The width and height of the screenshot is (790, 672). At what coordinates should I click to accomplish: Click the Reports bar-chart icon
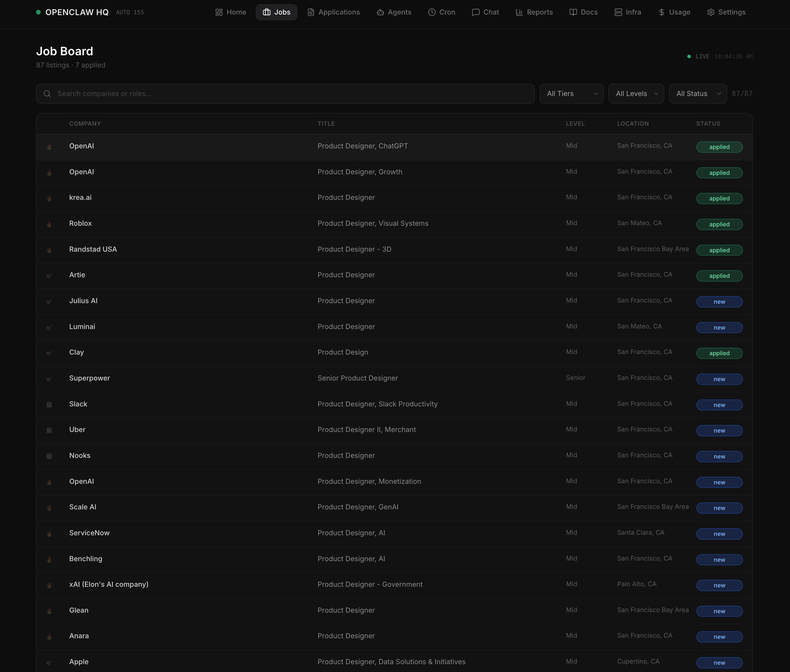pos(519,12)
